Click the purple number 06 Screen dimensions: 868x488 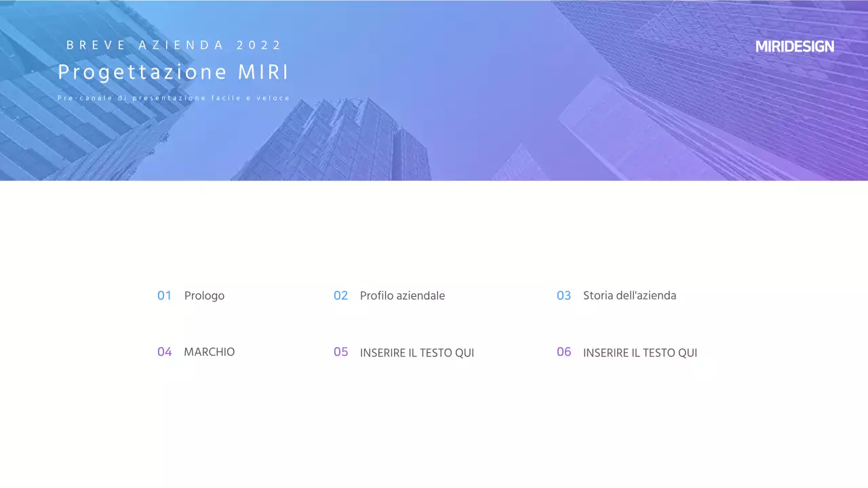point(564,352)
